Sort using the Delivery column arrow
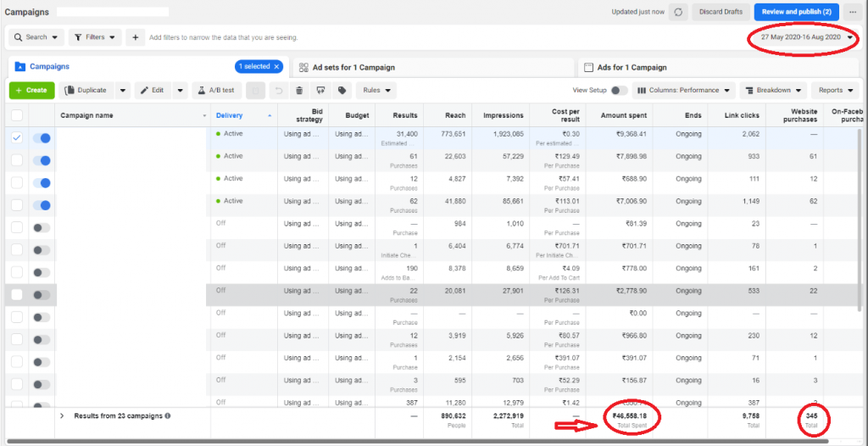The image size is (868, 446). click(270, 116)
